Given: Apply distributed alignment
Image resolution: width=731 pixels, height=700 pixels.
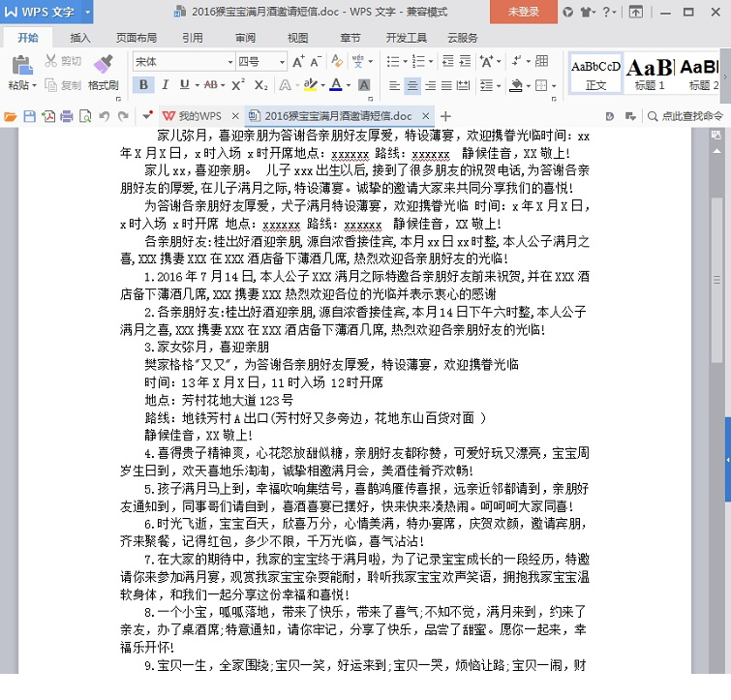Looking at the screenshot, I should click(x=463, y=86).
